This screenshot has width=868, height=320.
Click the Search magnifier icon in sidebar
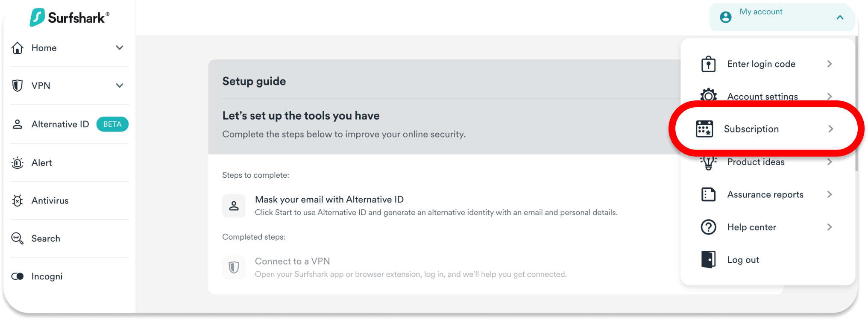(x=18, y=238)
